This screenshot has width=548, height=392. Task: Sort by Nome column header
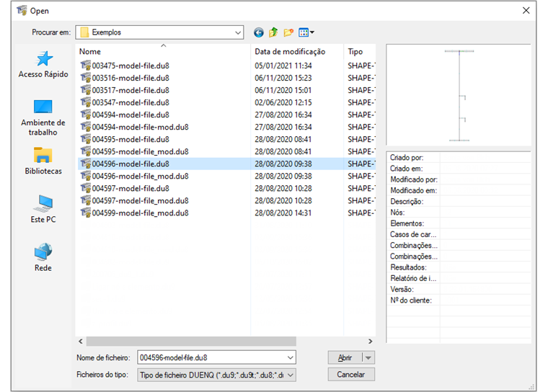[x=163, y=51]
